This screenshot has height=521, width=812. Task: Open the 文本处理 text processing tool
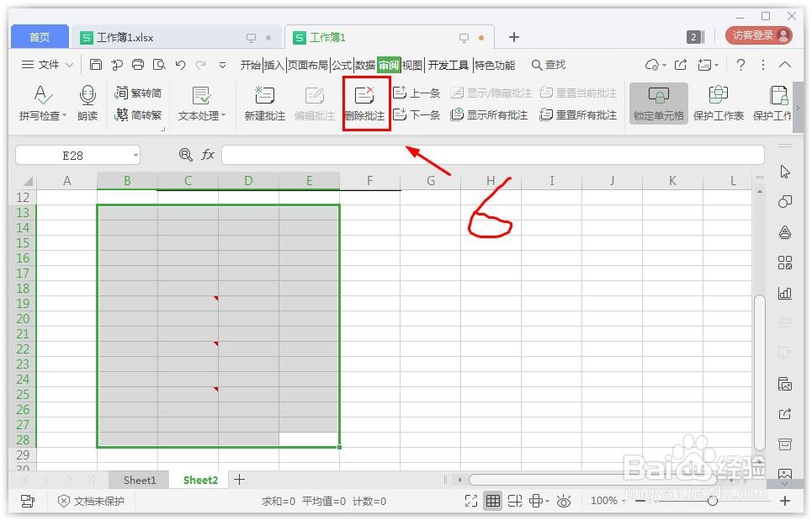point(200,103)
